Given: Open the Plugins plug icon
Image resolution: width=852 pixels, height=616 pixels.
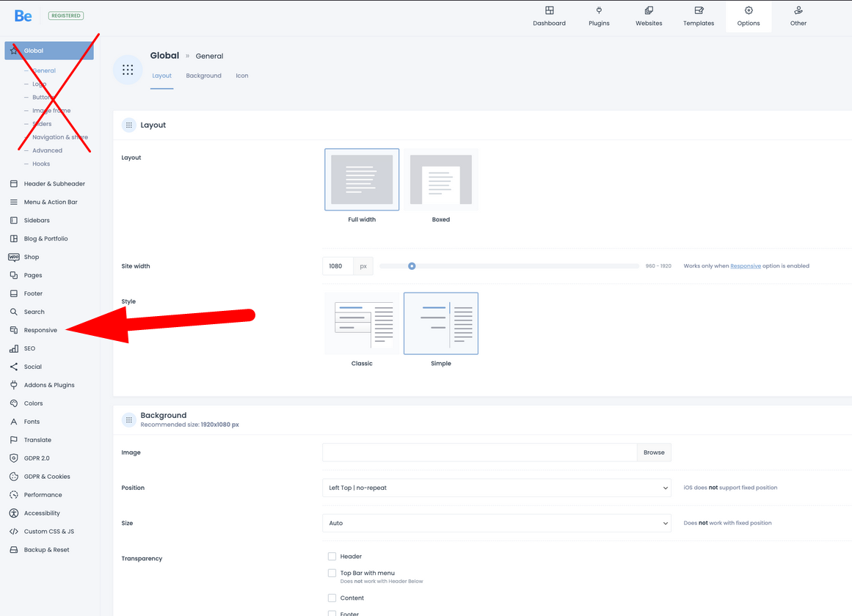Looking at the screenshot, I should tap(599, 10).
